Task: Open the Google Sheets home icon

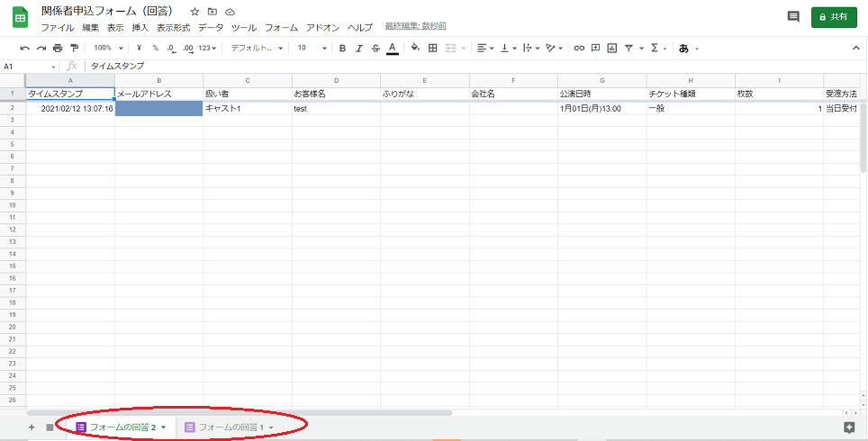Action: pos(21,18)
